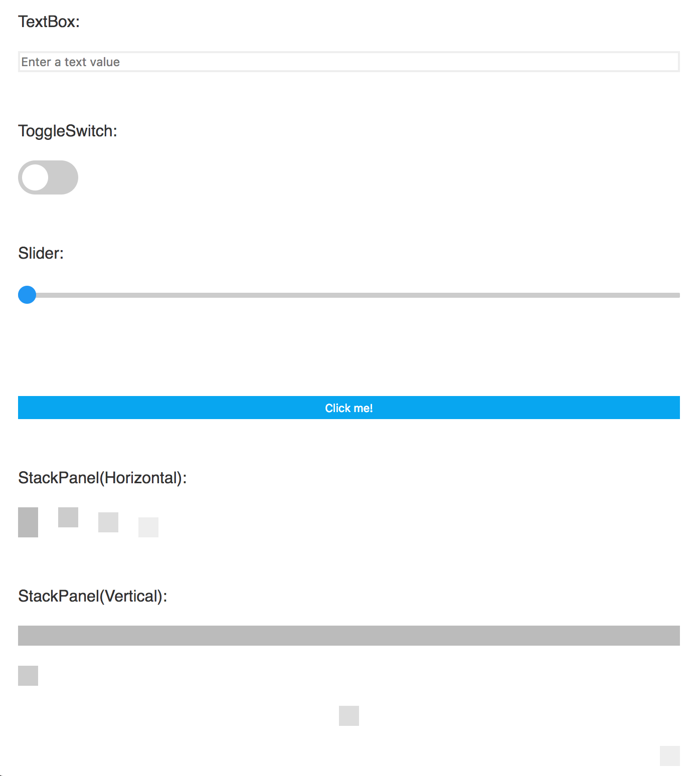Select the centered square in vertical StackPanel
This screenshot has width=700, height=776.
(349, 716)
